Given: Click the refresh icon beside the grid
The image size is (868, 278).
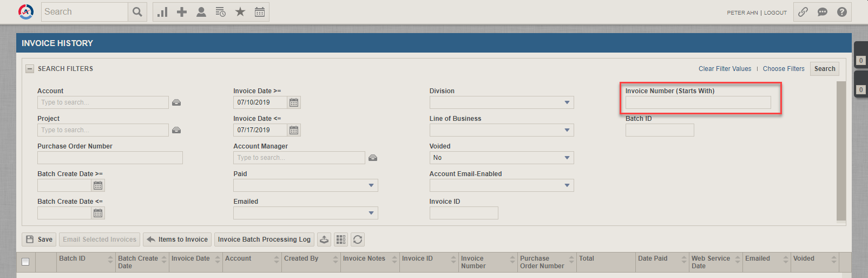Looking at the screenshot, I should (358, 240).
